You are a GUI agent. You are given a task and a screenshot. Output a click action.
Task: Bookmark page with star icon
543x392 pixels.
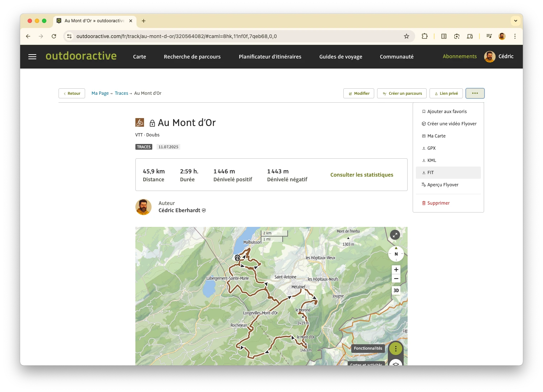tap(407, 36)
